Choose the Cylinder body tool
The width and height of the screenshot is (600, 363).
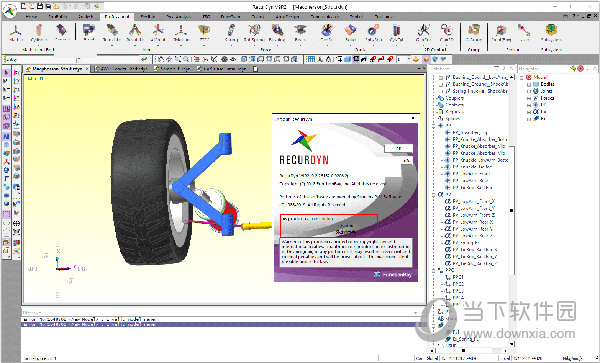click(x=39, y=33)
